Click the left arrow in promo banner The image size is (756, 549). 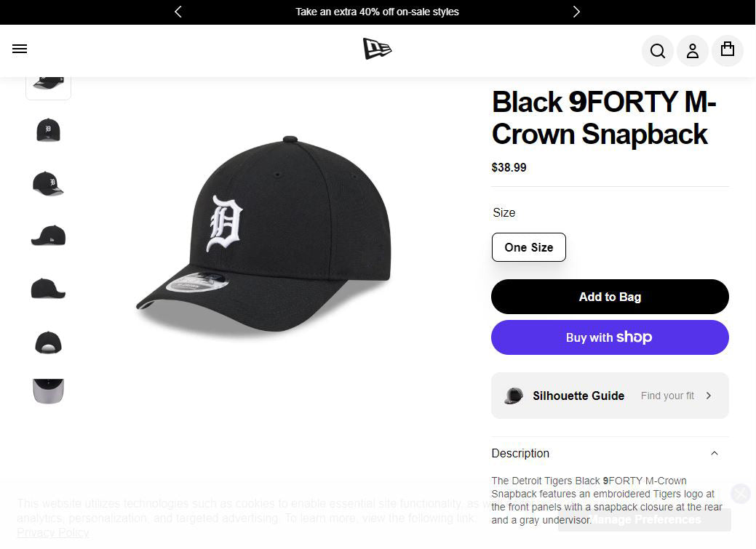pyautogui.click(x=178, y=12)
